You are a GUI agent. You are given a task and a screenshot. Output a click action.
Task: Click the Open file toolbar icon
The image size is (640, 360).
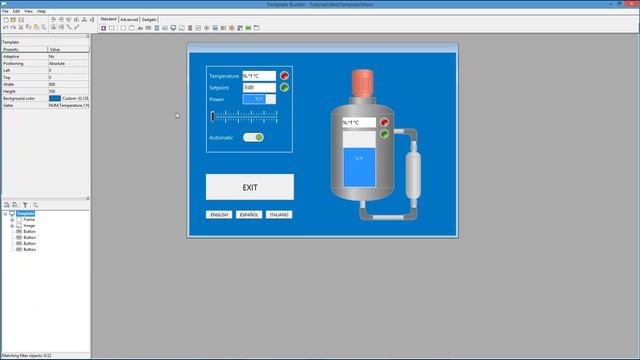pyautogui.click(x=13, y=20)
